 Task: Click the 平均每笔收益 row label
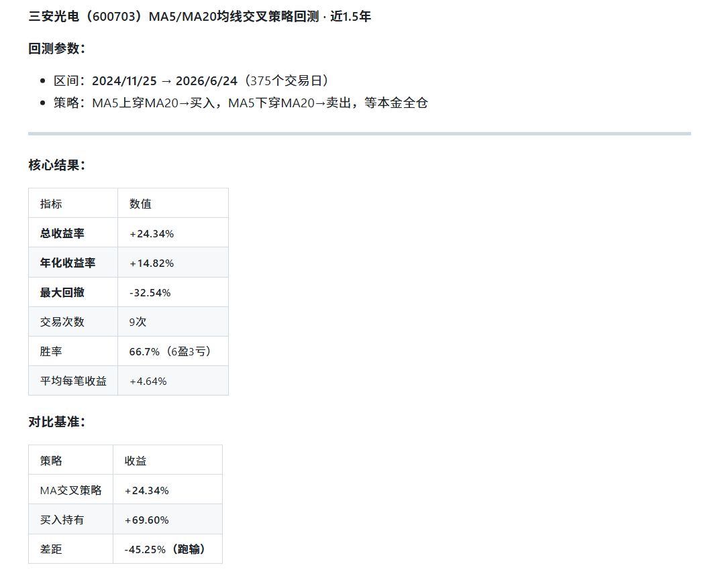point(73,381)
